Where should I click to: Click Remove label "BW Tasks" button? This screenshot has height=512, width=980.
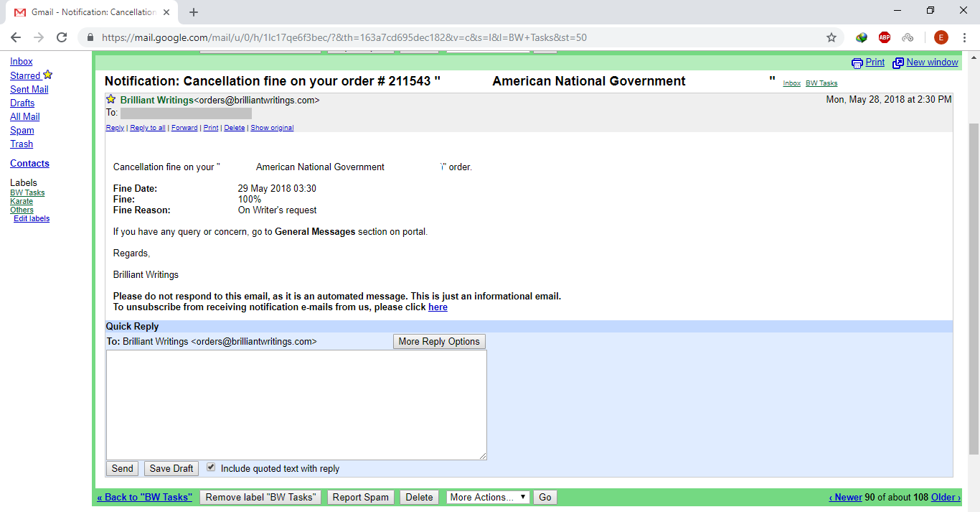(x=260, y=497)
